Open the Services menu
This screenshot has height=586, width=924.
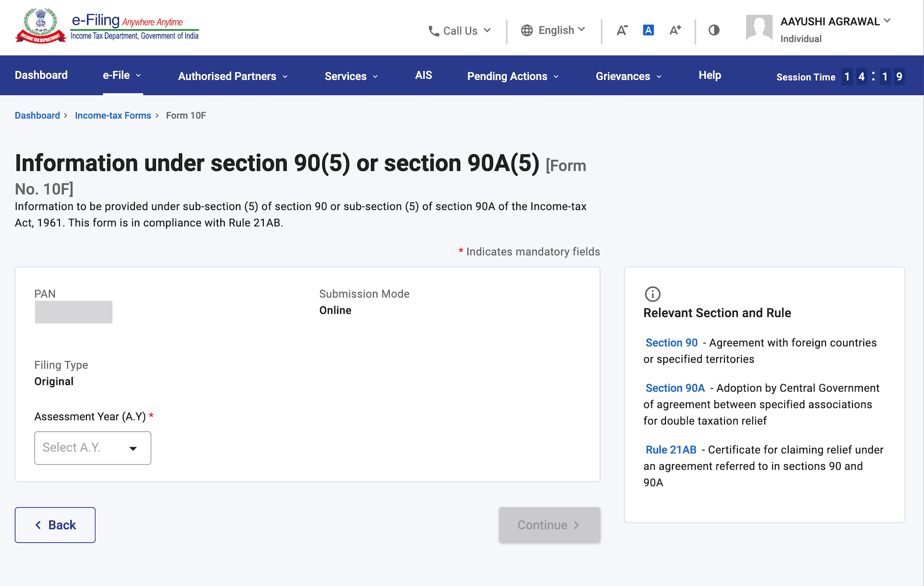(351, 76)
